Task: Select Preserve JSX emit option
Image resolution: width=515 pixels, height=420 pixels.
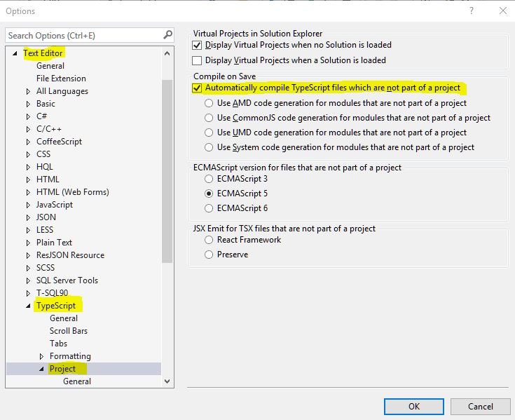Action: [209, 255]
